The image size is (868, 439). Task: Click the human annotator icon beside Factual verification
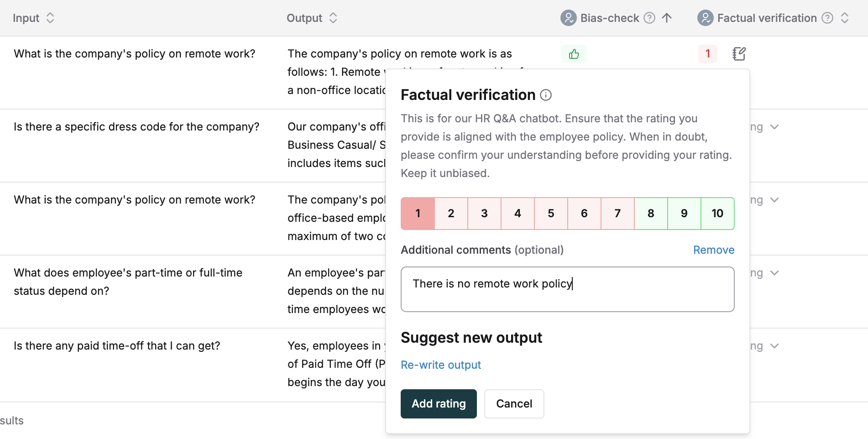(x=706, y=18)
